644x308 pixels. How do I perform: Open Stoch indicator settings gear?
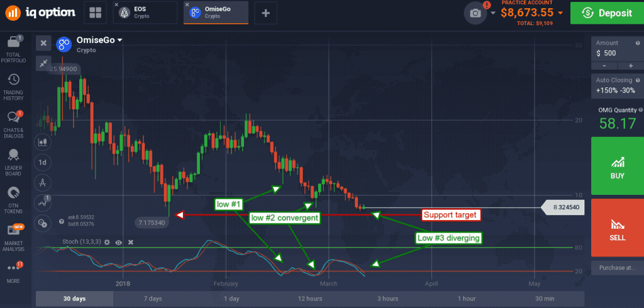coord(107,242)
